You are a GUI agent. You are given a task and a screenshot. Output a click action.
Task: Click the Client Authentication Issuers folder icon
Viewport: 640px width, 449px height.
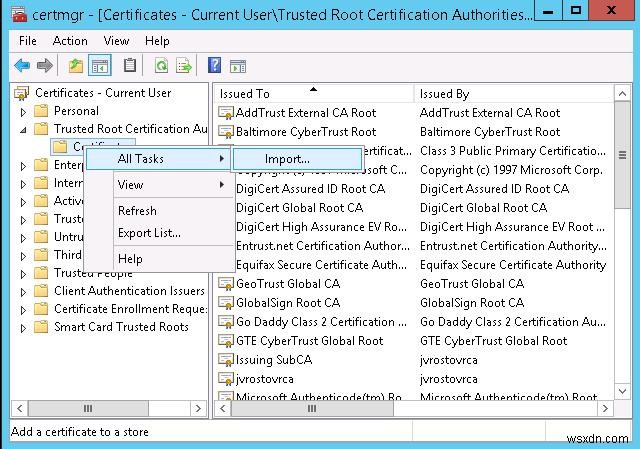(x=41, y=291)
